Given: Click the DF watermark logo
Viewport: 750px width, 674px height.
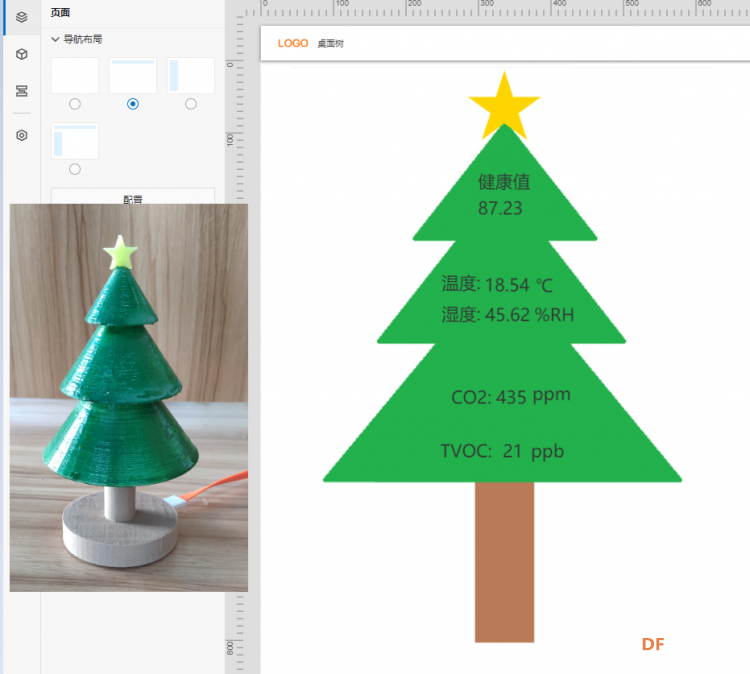Looking at the screenshot, I should [653, 644].
